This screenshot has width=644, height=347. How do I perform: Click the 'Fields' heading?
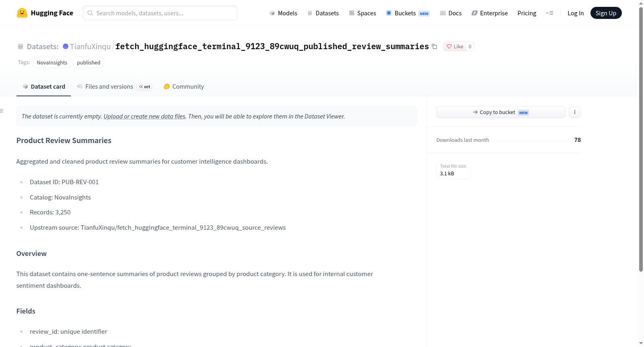[x=26, y=311]
